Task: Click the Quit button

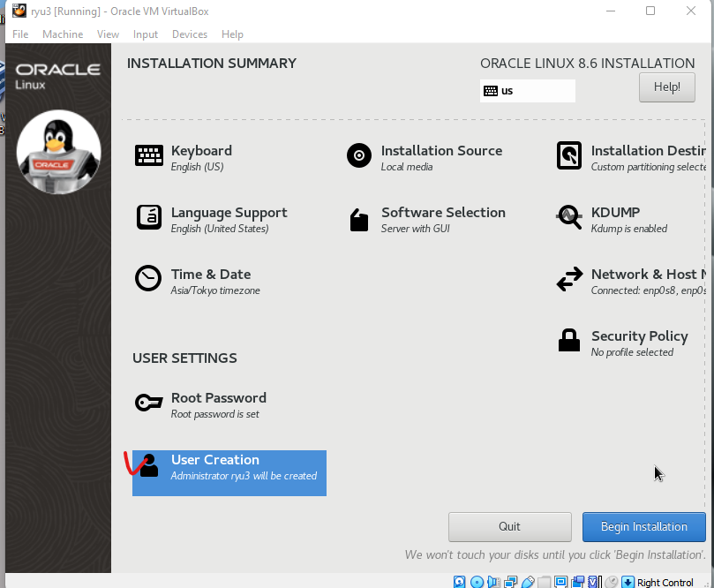Action: [x=509, y=527]
